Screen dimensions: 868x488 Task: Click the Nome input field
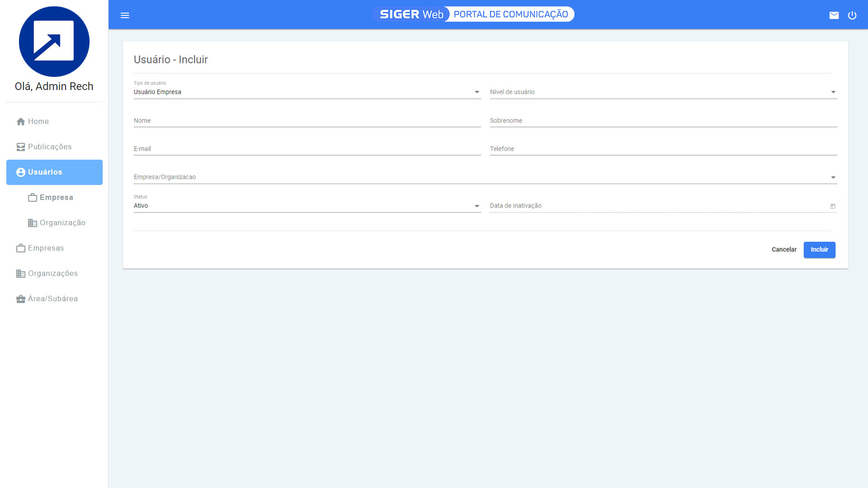tap(307, 121)
